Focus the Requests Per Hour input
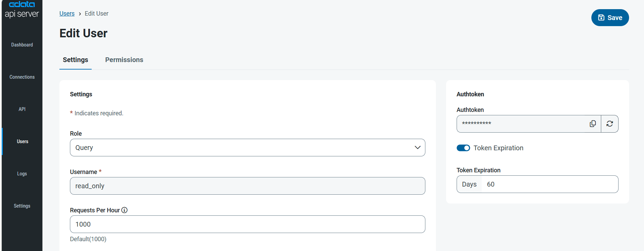The image size is (644, 251). point(247,224)
